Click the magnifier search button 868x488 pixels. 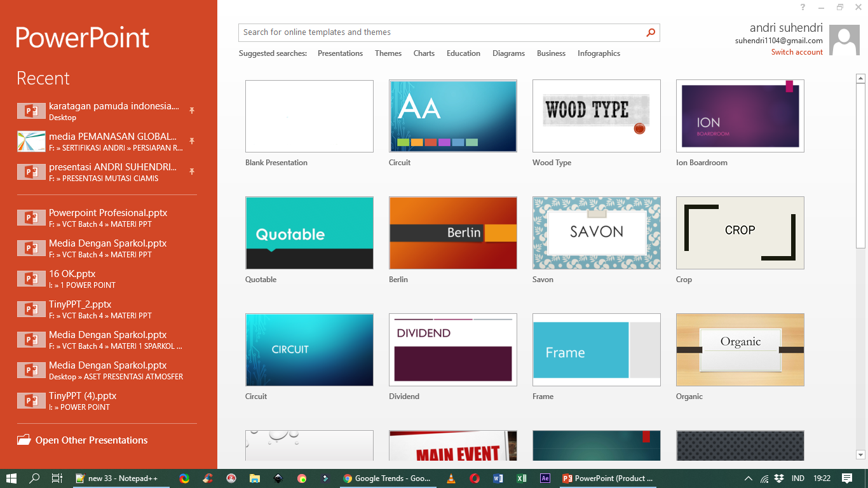coord(651,32)
